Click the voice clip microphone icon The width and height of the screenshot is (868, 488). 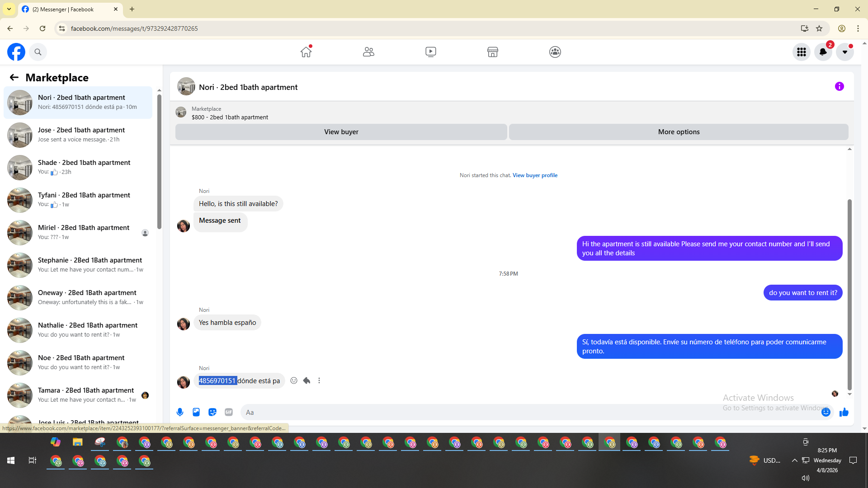(x=180, y=412)
